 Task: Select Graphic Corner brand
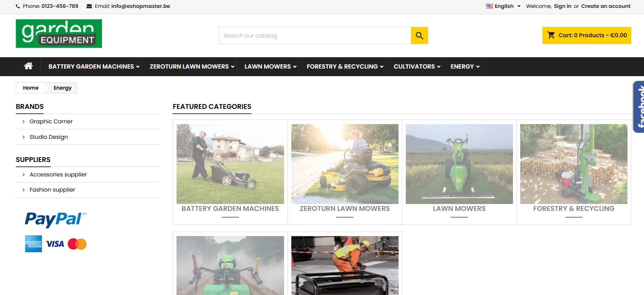[x=51, y=121]
